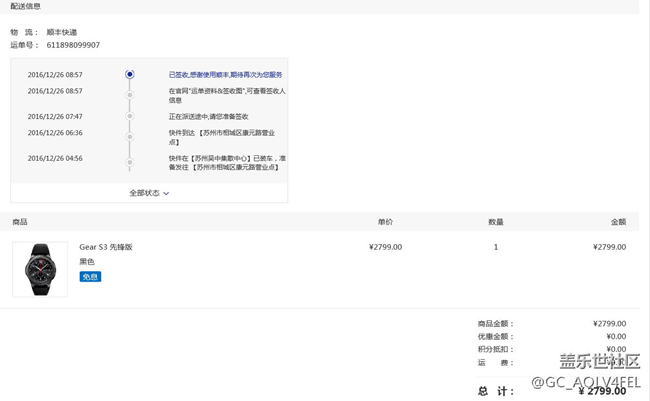650x401 pixels.
Task: Select the latest tracking marker 已签收
Action: click(130, 74)
